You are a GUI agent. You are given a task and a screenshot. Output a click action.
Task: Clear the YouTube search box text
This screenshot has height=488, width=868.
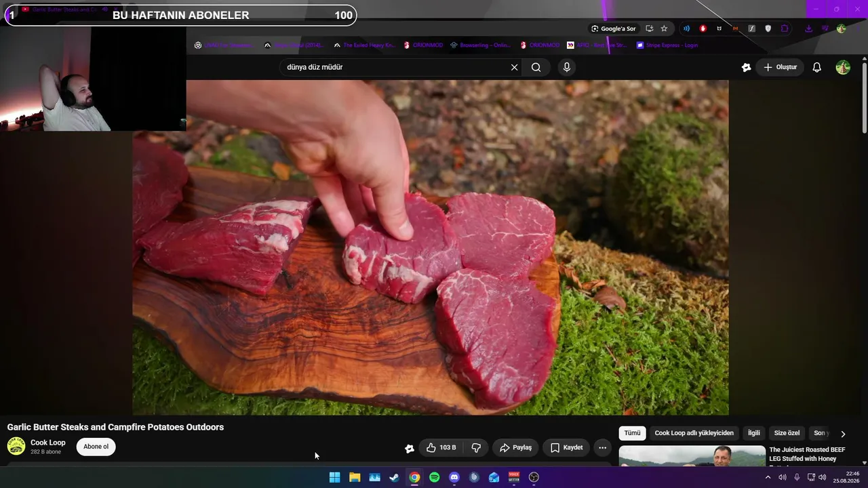pyautogui.click(x=514, y=67)
